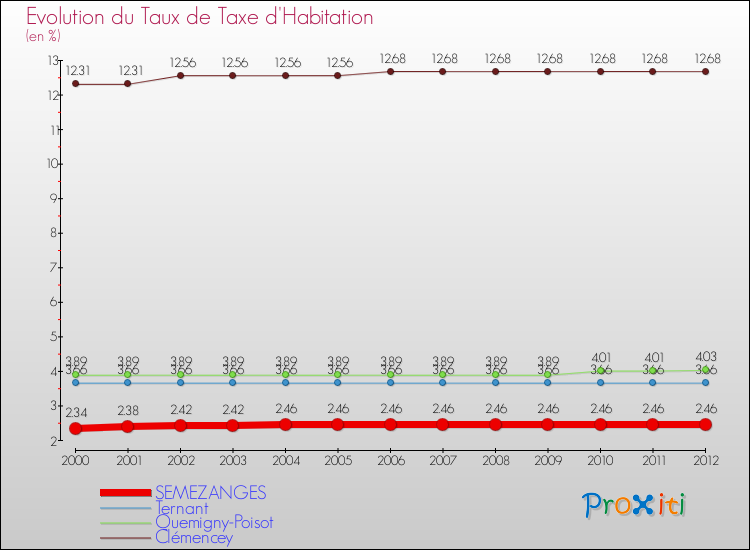Click the 2.34 value label above 2000
This screenshot has height=550, width=750.
pyautogui.click(x=77, y=412)
